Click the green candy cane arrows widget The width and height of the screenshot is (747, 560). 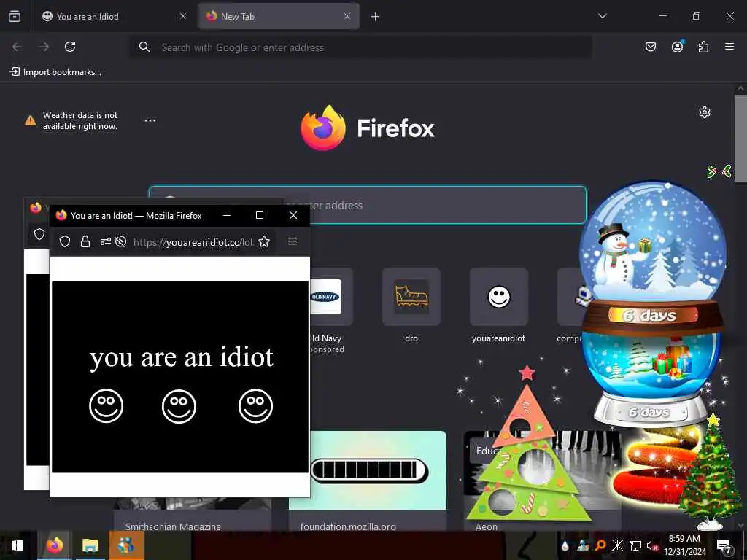coord(719,171)
